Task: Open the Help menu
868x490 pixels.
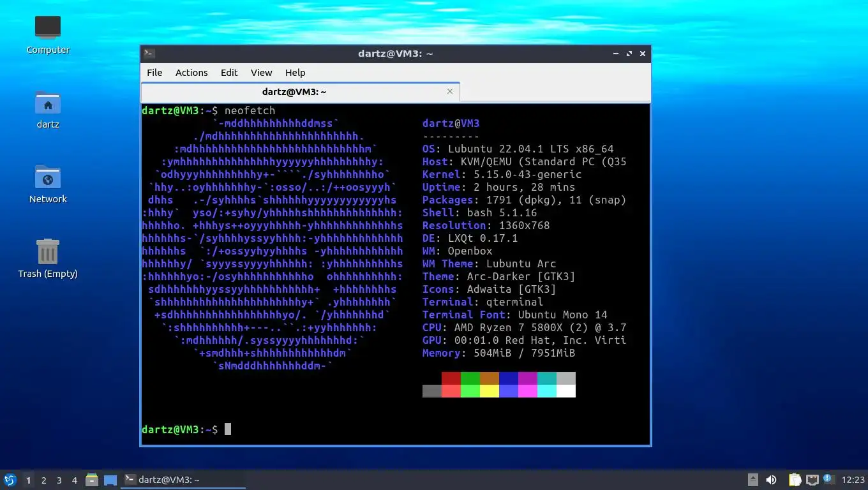Action: point(295,73)
